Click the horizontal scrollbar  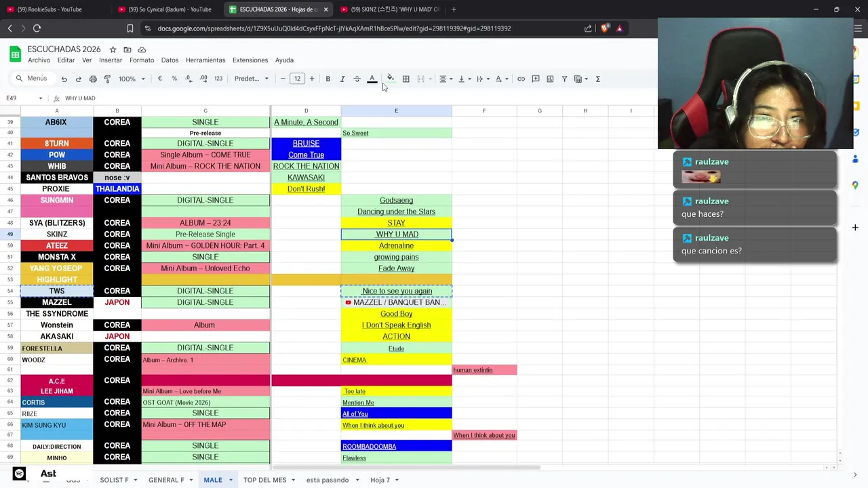(x=406, y=468)
